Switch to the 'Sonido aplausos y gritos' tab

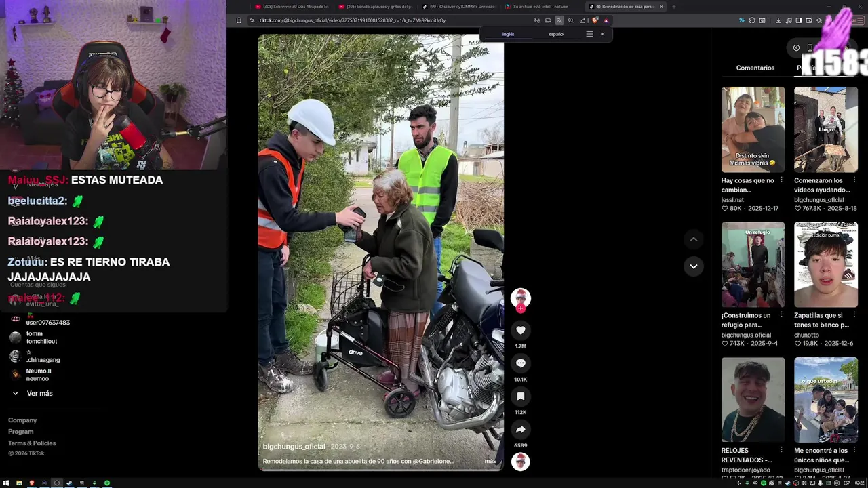tap(376, 7)
